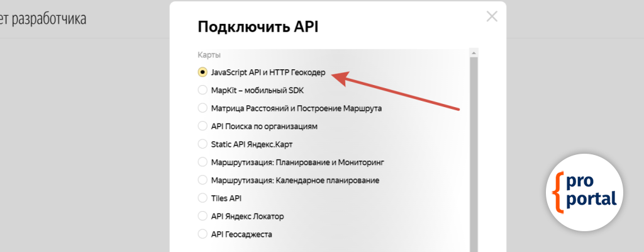Select JavaScript API и HTTP Геокодер radio button
644x252 pixels.
pyautogui.click(x=203, y=72)
